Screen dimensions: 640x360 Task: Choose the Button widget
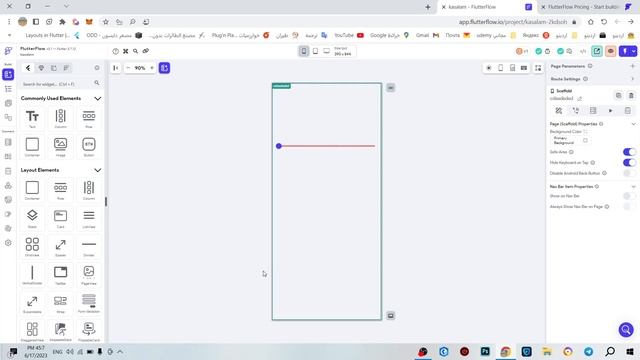(89, 147)
